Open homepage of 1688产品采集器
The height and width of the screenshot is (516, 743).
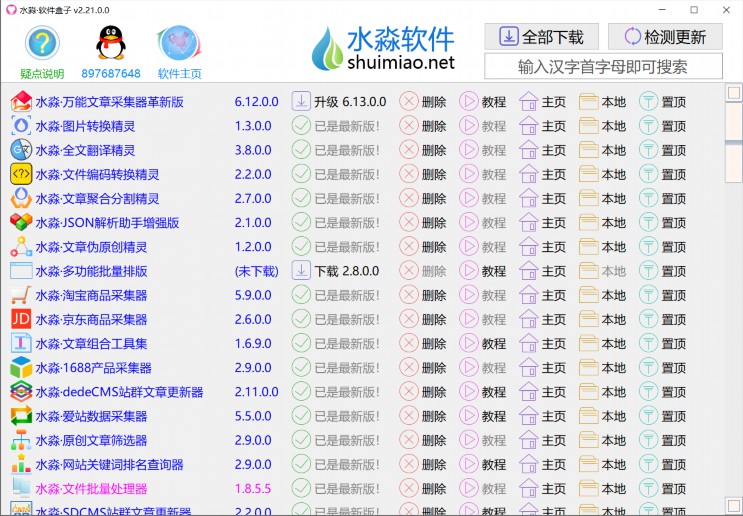(x=543, y=368)
